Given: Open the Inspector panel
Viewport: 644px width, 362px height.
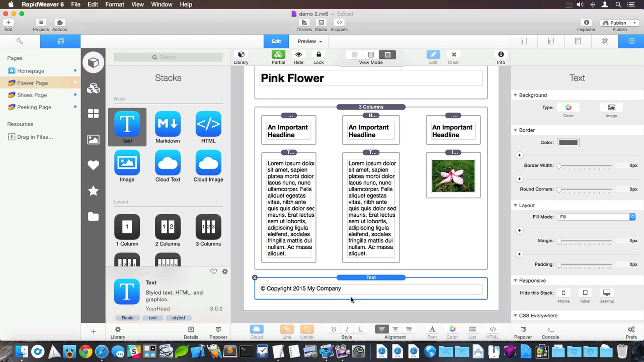Looking at the screenshot, I should coord(586,25).
